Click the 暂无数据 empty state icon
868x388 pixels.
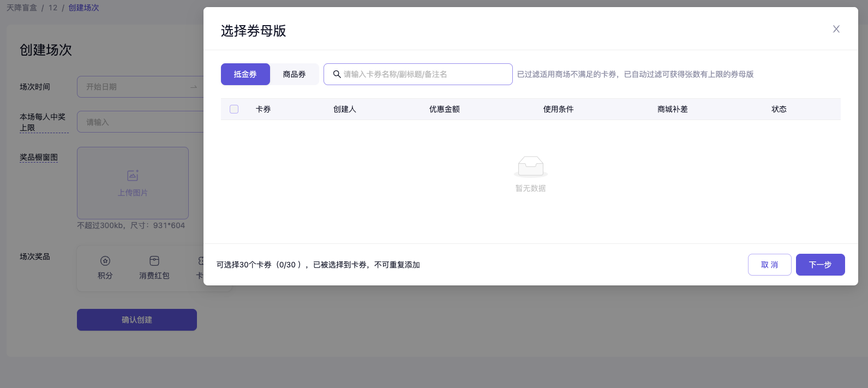tap(530, 166)
